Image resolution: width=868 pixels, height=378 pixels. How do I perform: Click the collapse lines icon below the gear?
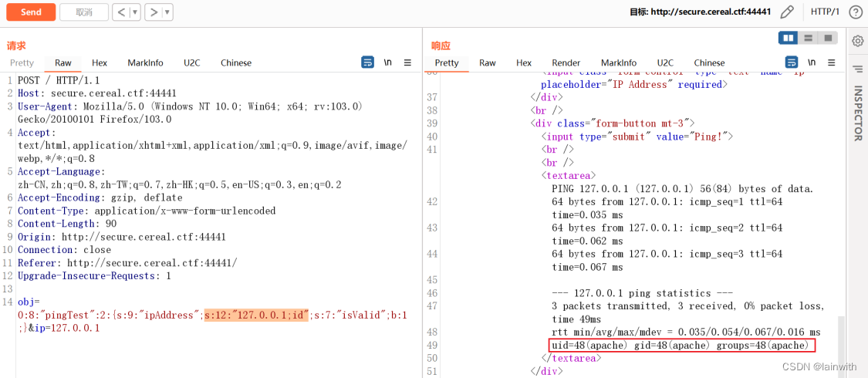pos(857,69)
